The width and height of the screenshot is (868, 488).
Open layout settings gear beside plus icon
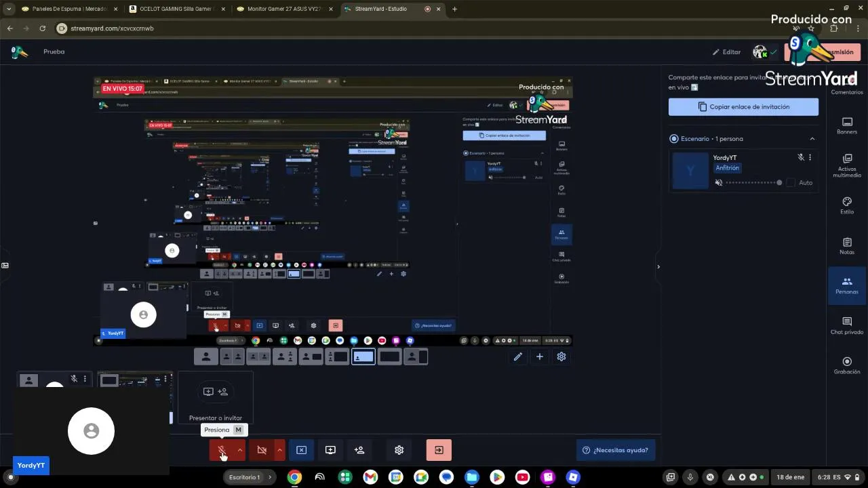coord(561,357)
